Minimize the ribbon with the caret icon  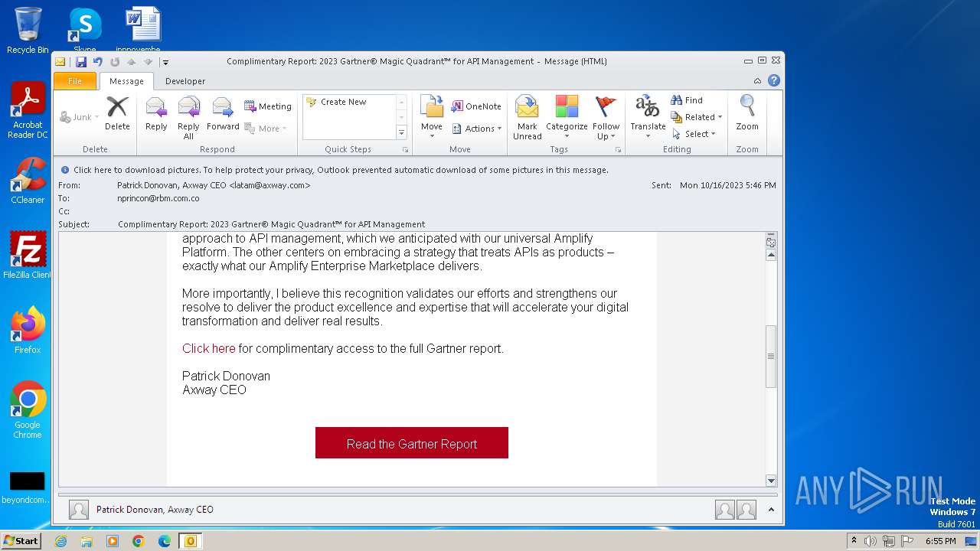757,81
